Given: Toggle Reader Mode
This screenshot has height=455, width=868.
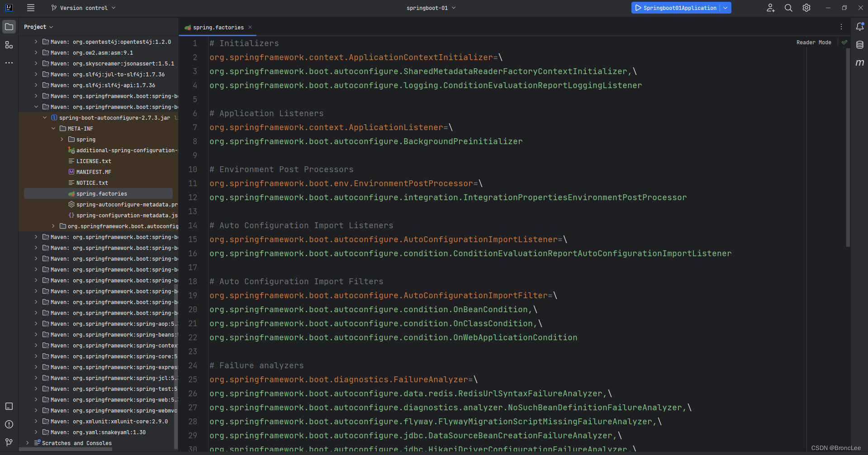Looking at the screenshot, I should coord(814,42).
